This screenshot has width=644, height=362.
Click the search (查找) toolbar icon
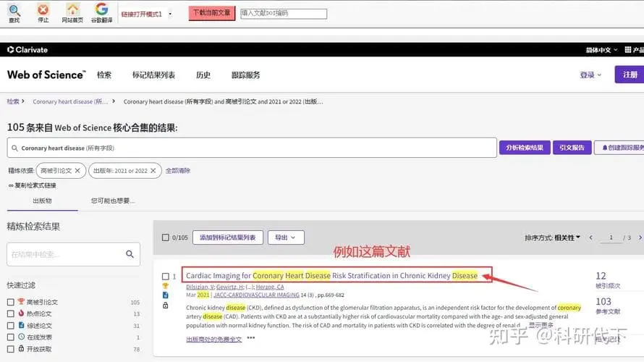(14, 13)
